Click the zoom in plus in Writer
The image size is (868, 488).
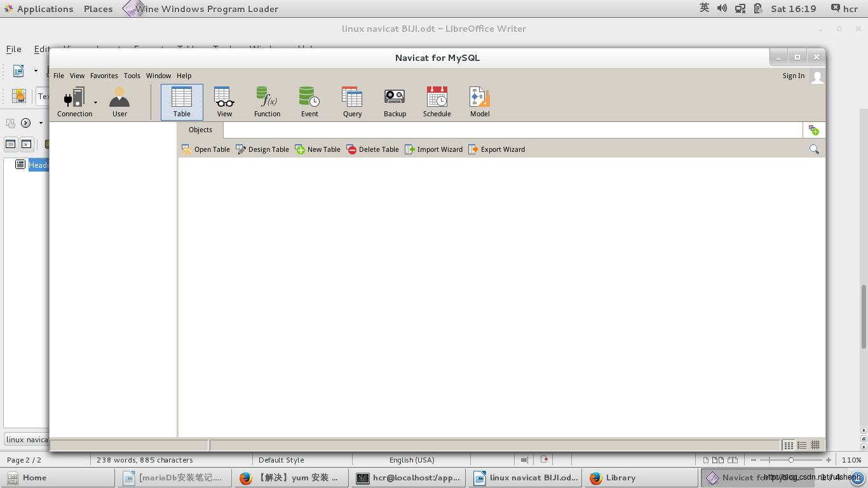click(829, 460)
